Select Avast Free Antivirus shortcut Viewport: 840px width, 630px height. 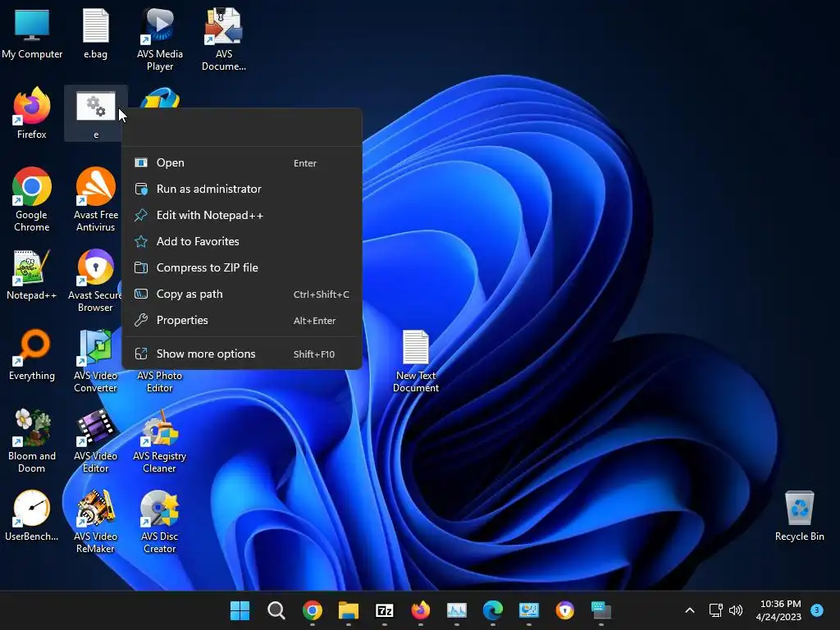[95, 199]
